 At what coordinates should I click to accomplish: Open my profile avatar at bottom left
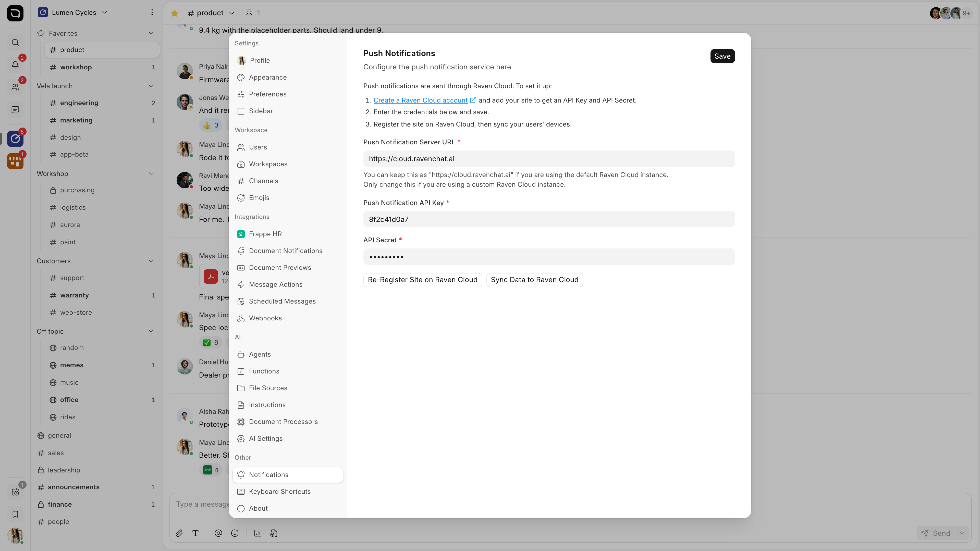[x=15, y=535]
